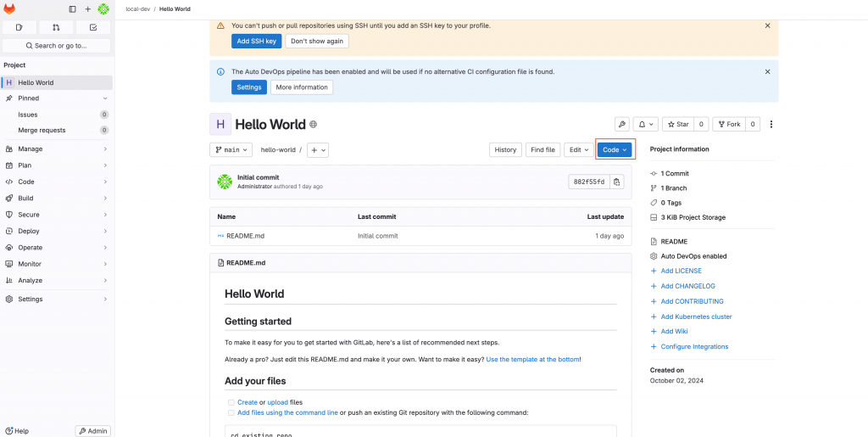The image size is (868, 437).
Task: Expand the Deploy menu
Action: (x=57, y=231)
